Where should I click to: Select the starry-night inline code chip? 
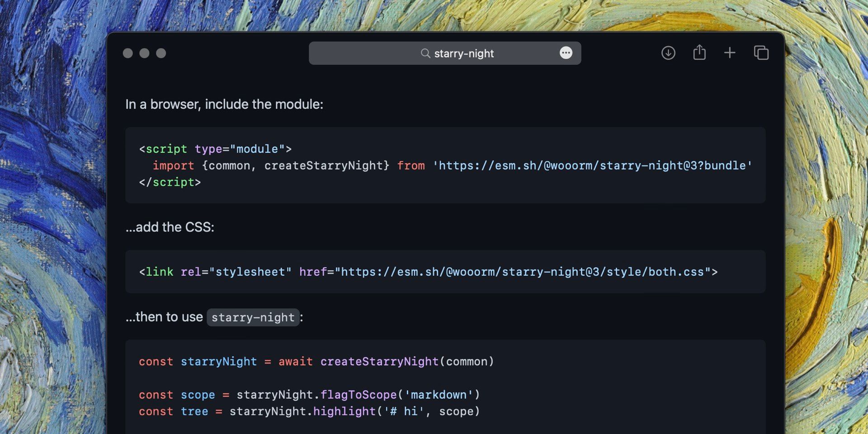[x=253, y=317]
